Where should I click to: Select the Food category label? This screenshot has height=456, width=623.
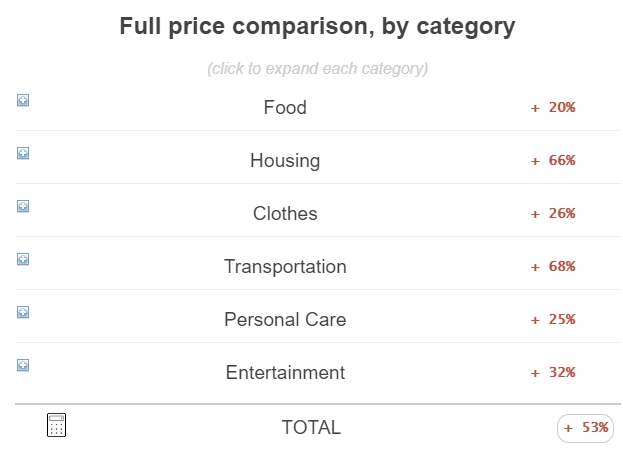pos(285,108)
